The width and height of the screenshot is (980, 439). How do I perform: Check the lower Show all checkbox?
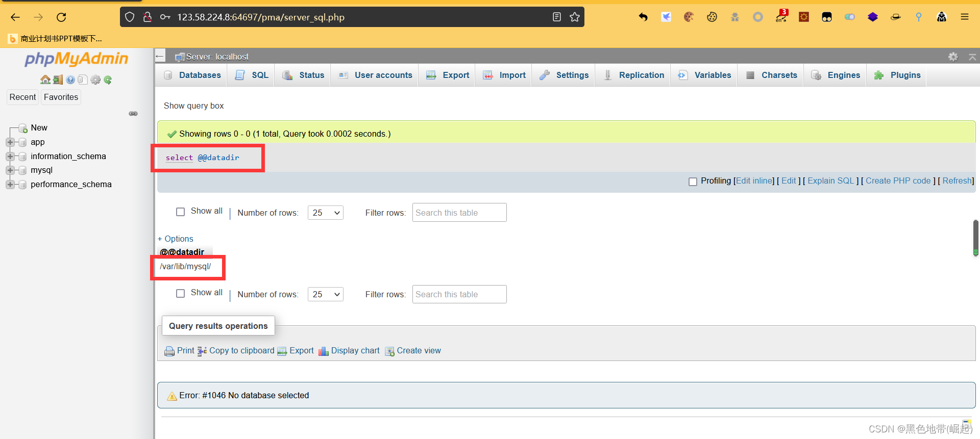click(x=180, y=293)
